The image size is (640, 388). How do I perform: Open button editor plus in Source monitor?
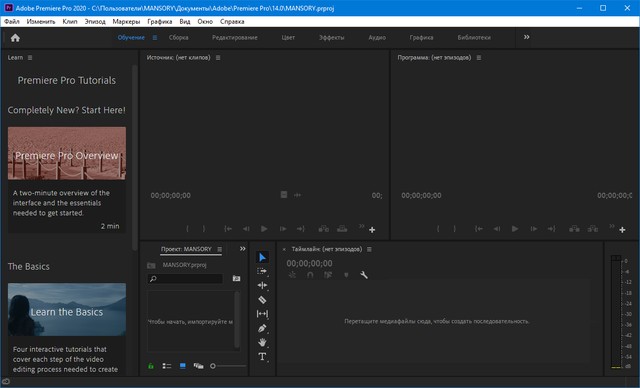point(372,230)
